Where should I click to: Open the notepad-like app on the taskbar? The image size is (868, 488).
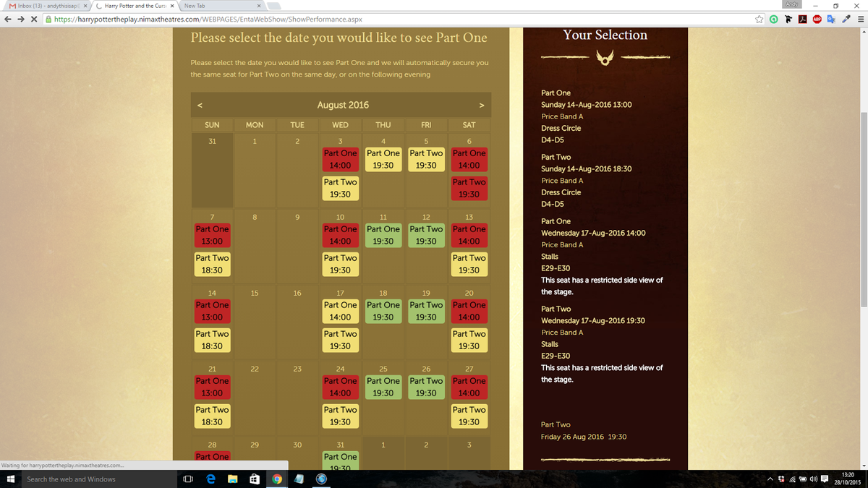299,479
